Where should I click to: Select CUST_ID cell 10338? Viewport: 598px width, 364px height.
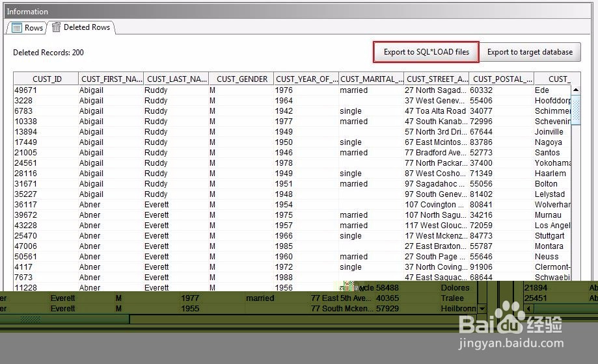pos(46,121)
